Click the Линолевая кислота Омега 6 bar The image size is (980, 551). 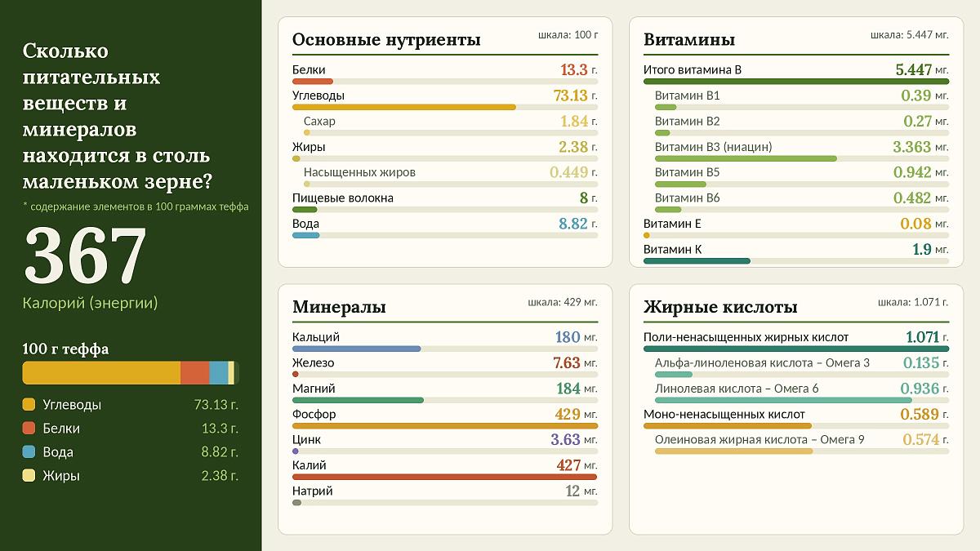[783, 400]
